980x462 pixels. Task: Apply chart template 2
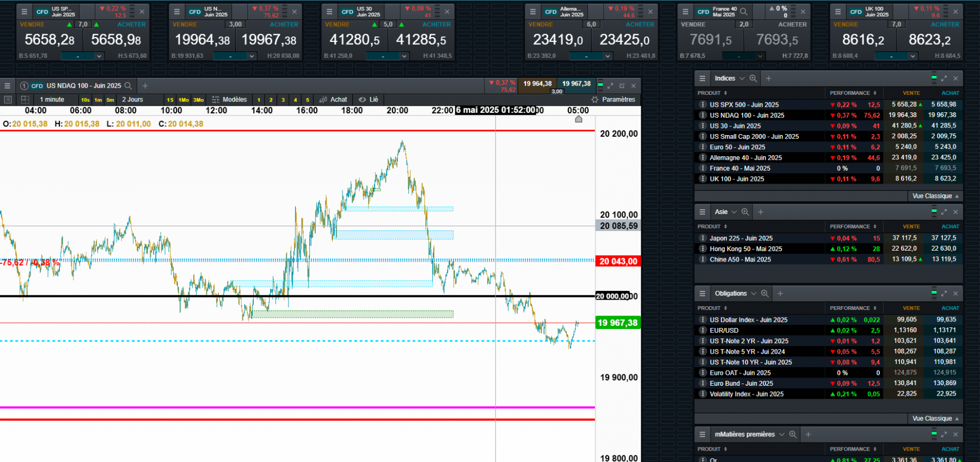(x=271, y=100)
